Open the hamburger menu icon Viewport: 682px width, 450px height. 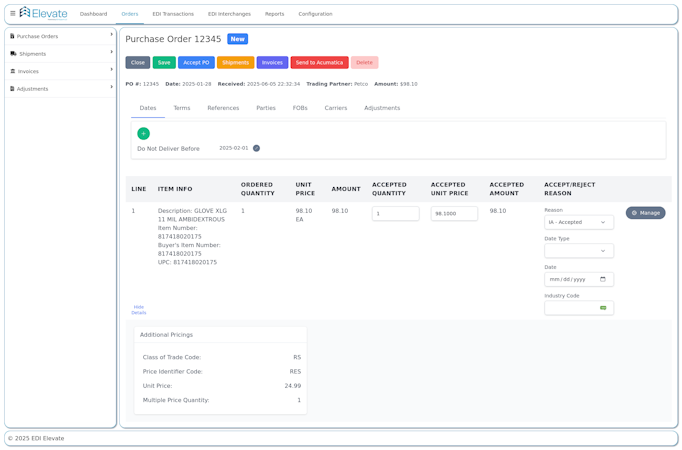[13, 14]
